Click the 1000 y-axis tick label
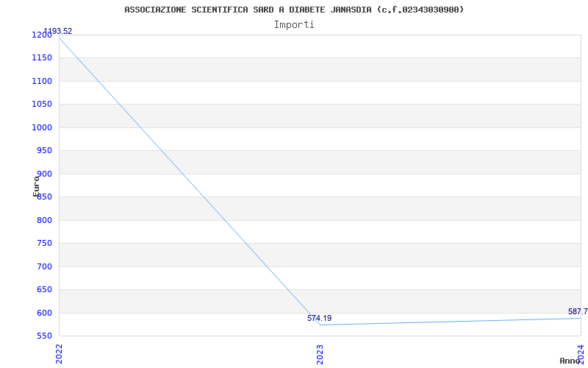588x368 pixels. click(42, 127)
